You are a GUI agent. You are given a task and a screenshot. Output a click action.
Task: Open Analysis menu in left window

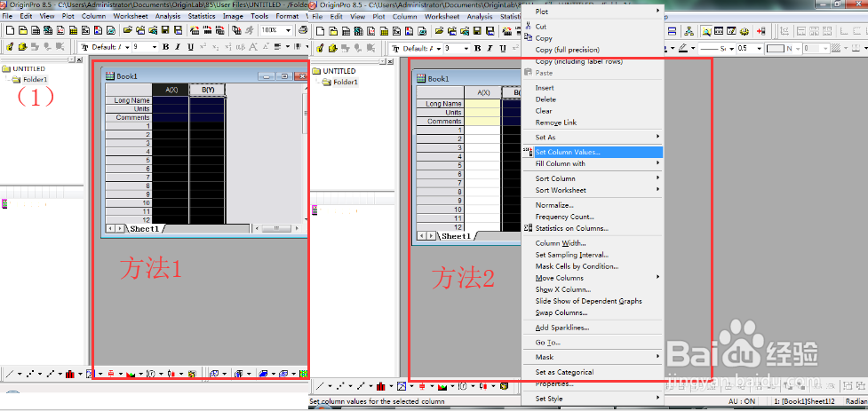tap(168, 16)
